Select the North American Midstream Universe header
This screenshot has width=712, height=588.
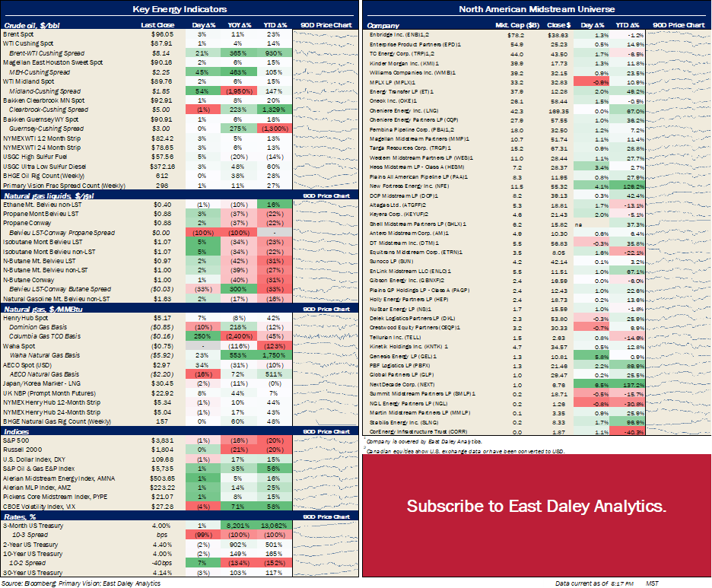click(x=537, y=9)
